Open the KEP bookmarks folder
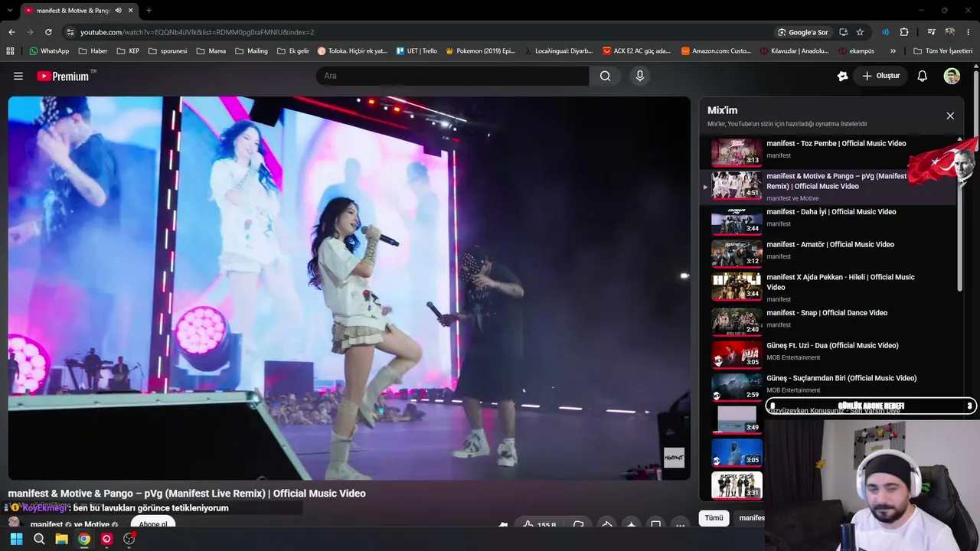The image size is (980, 551). click(x=128, y=51)
